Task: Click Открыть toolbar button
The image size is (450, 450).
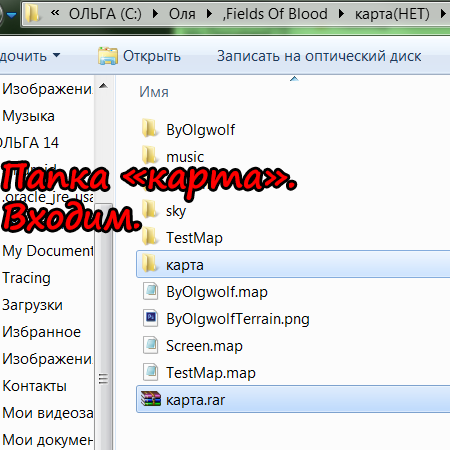Action: click(x=139, y=56)
